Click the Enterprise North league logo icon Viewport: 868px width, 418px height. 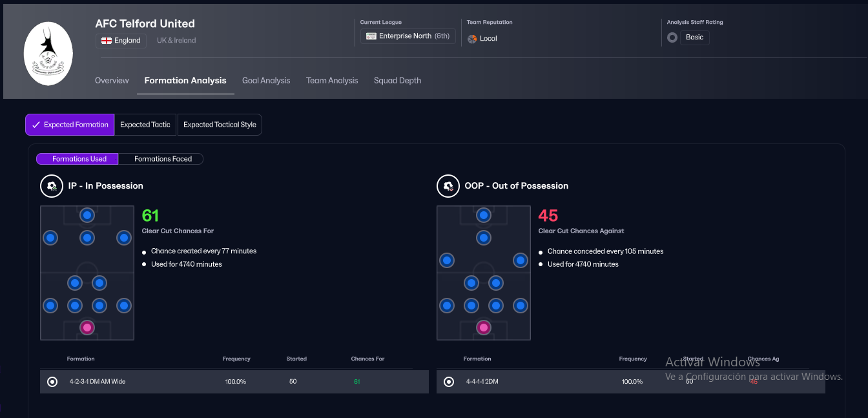coord(371,36)
